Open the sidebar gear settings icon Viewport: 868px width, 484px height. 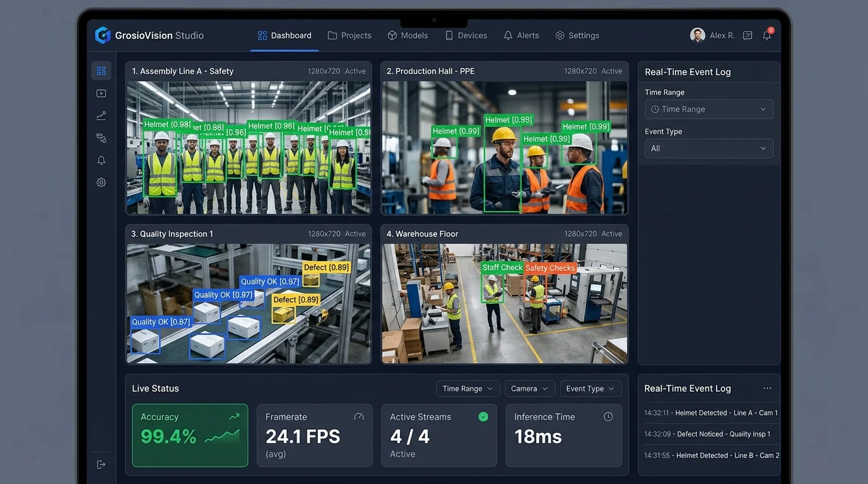pos(101,183)
